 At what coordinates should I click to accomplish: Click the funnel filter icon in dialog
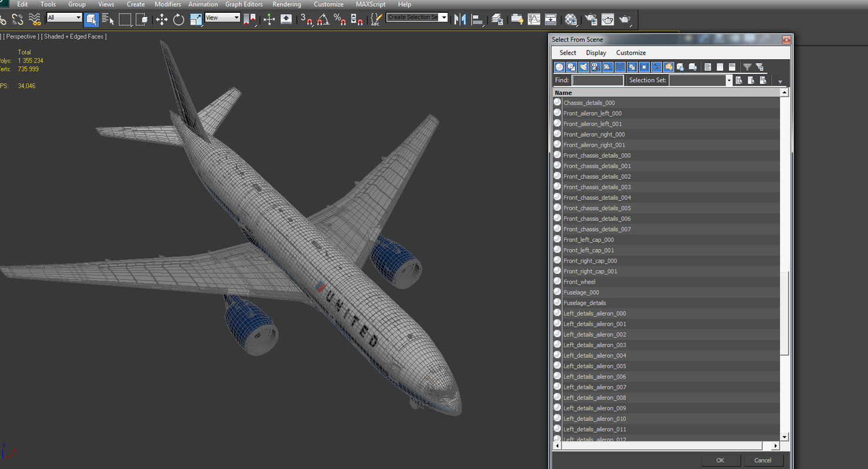point(747,67)
